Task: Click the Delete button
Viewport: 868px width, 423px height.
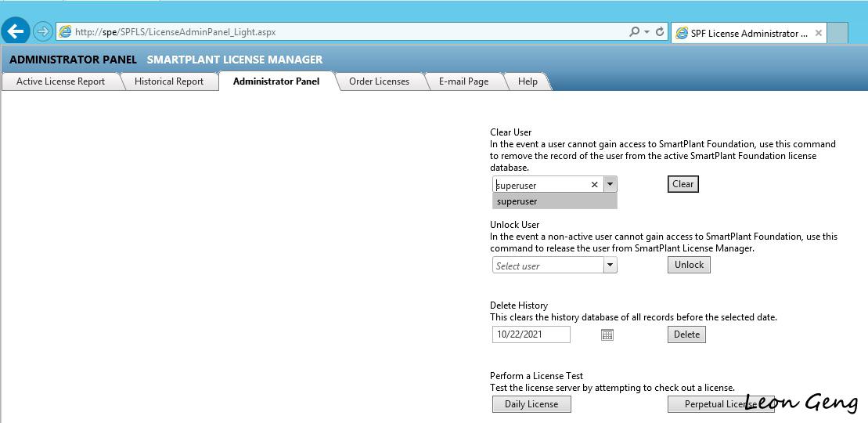Action: click(687, 334)
